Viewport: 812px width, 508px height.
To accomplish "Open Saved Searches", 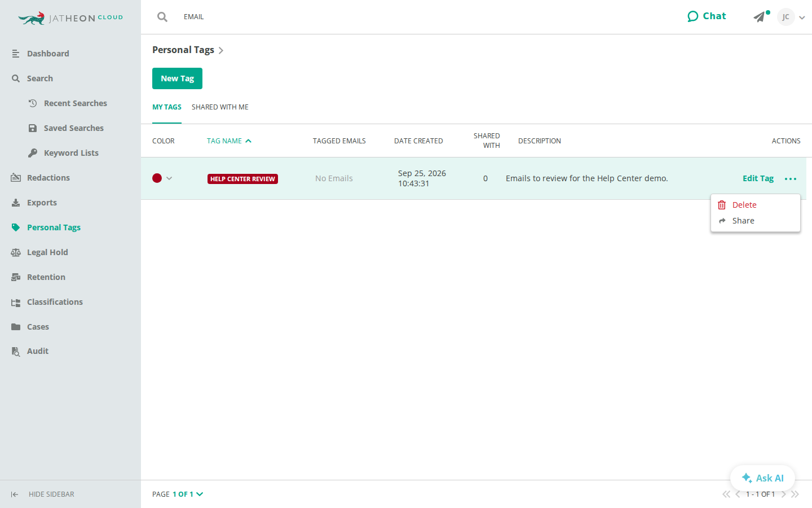I will (73, 128).
